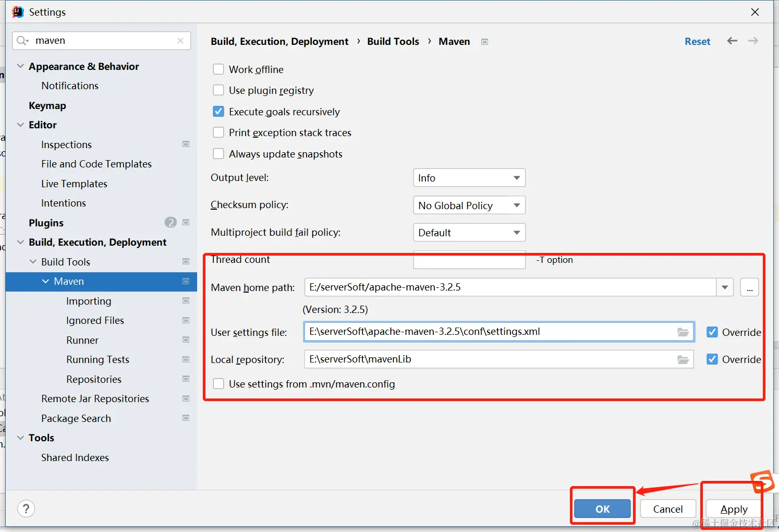Collapse the Appearance & Behavior section
The height and width of the screenshot is (532, 779).
pyautogui.click(x=20, y=66)
